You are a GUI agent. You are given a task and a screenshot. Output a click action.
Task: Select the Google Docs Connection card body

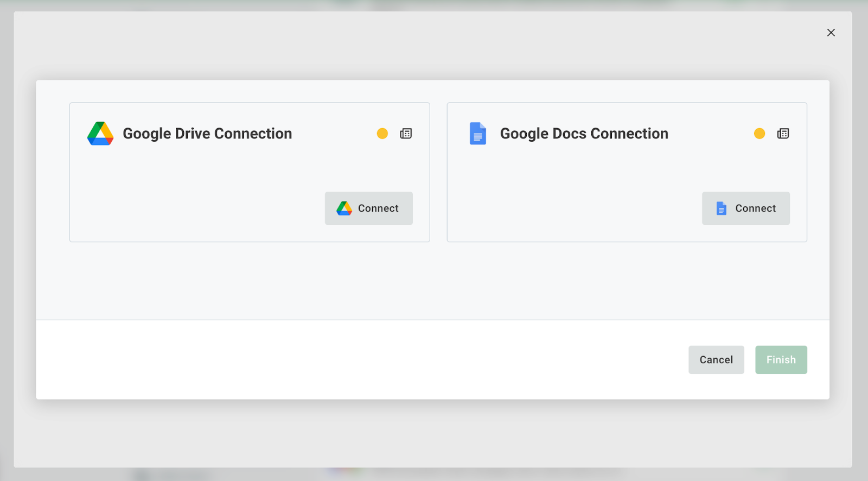click(x=570, y=195)
